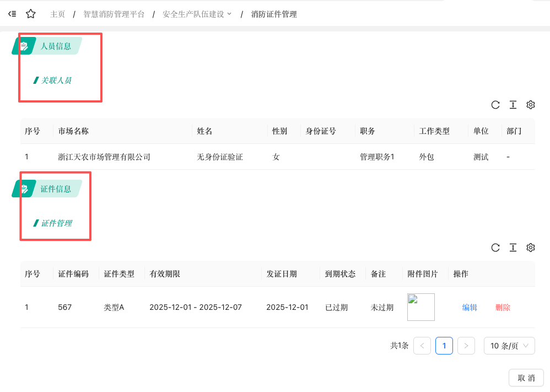Select 发证日期 value 2025-12-01

[x=287, y=308]
